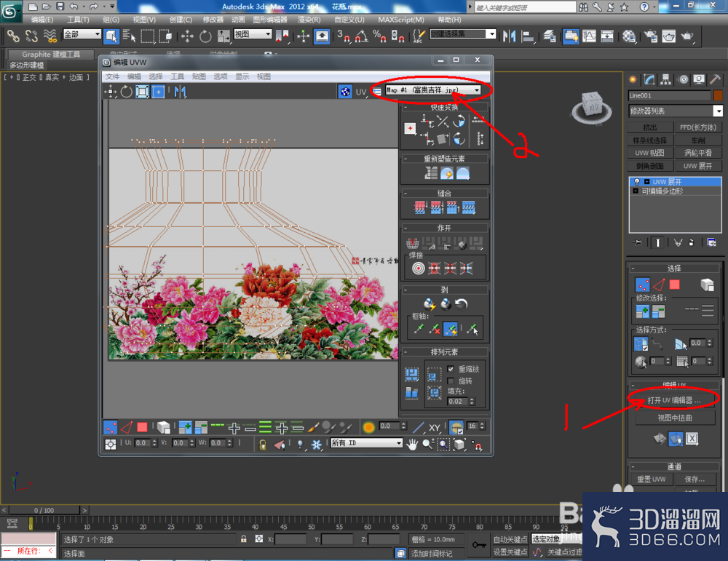The height and width of the screenshot is (561, 728).
Task: Open the 修改器列表 modifier list dropdown
Action: click(675, 111)
